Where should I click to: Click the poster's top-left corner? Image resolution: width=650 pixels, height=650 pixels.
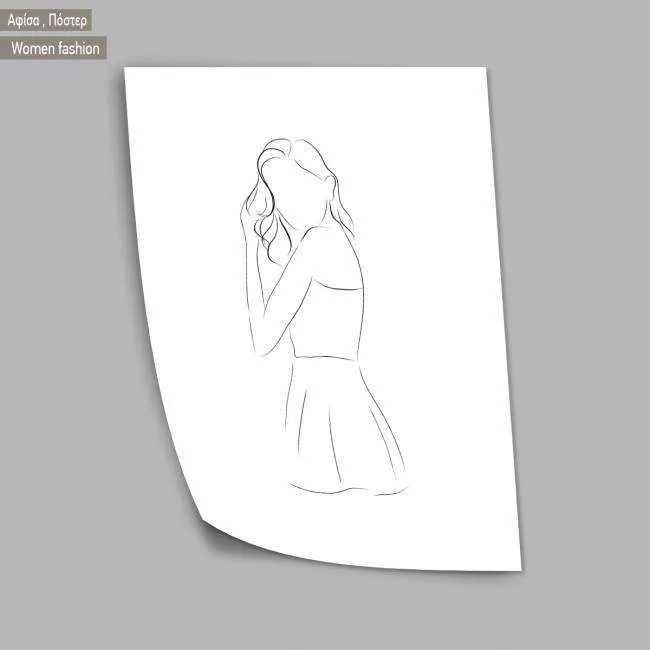coord(127,71)
